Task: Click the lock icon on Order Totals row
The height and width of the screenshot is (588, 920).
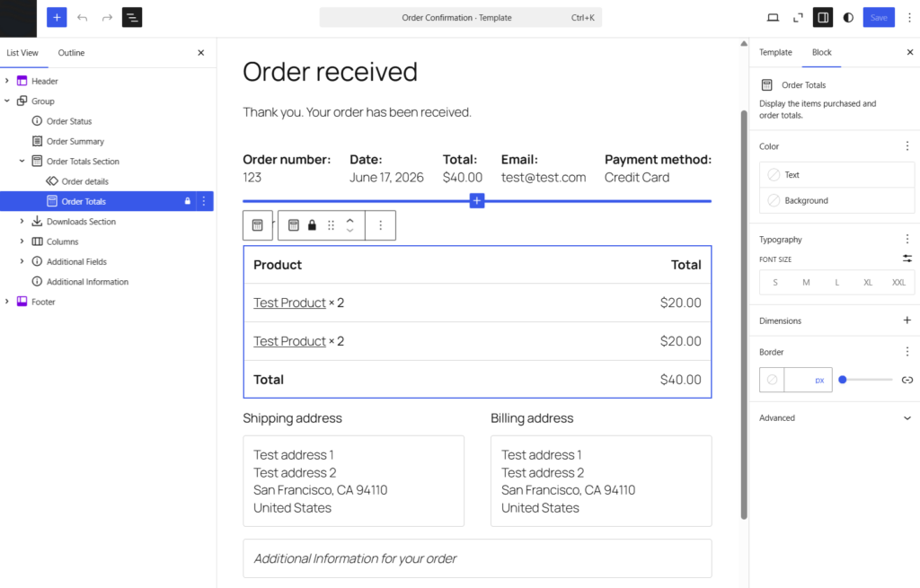Action: coord(188,201)
